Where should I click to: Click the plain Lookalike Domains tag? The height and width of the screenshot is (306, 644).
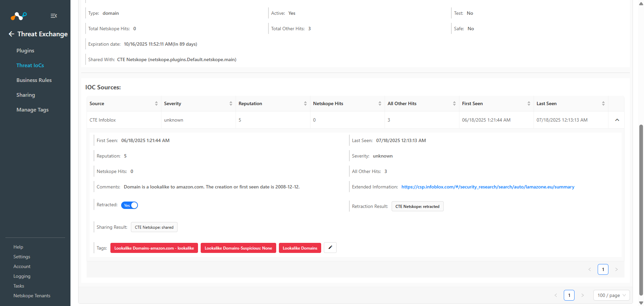click(300, 248)
